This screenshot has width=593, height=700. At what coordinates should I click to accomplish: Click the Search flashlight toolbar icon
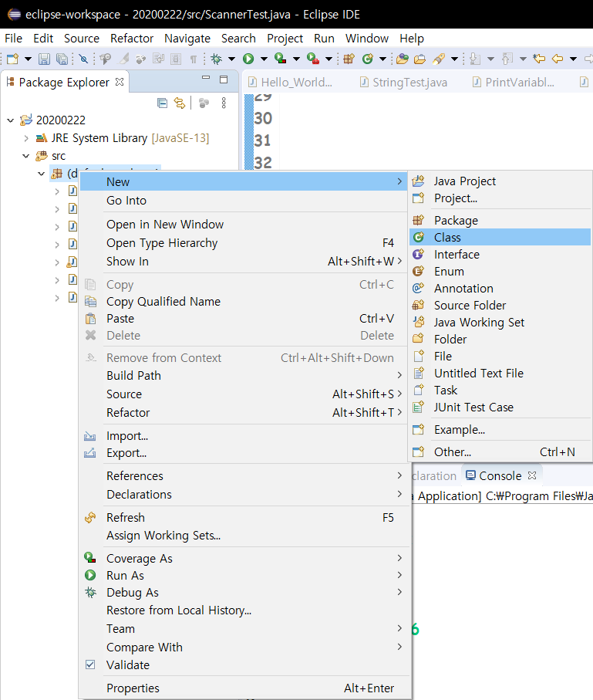point(439,59)
